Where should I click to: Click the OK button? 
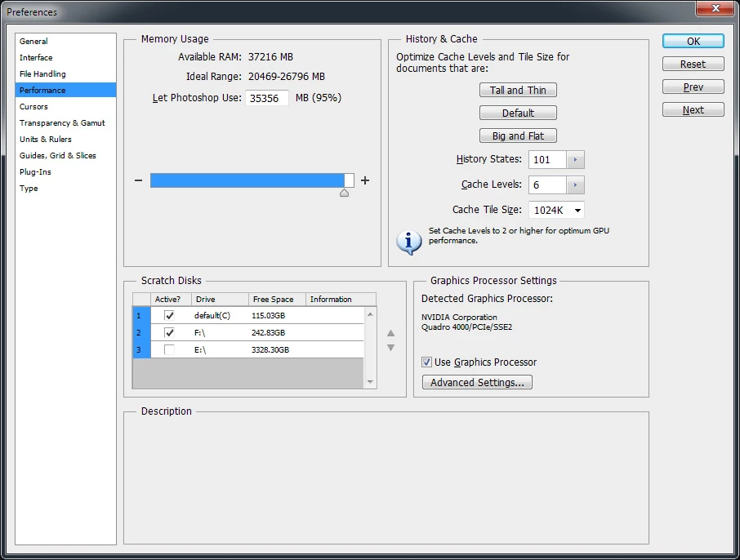coord(693,41)
